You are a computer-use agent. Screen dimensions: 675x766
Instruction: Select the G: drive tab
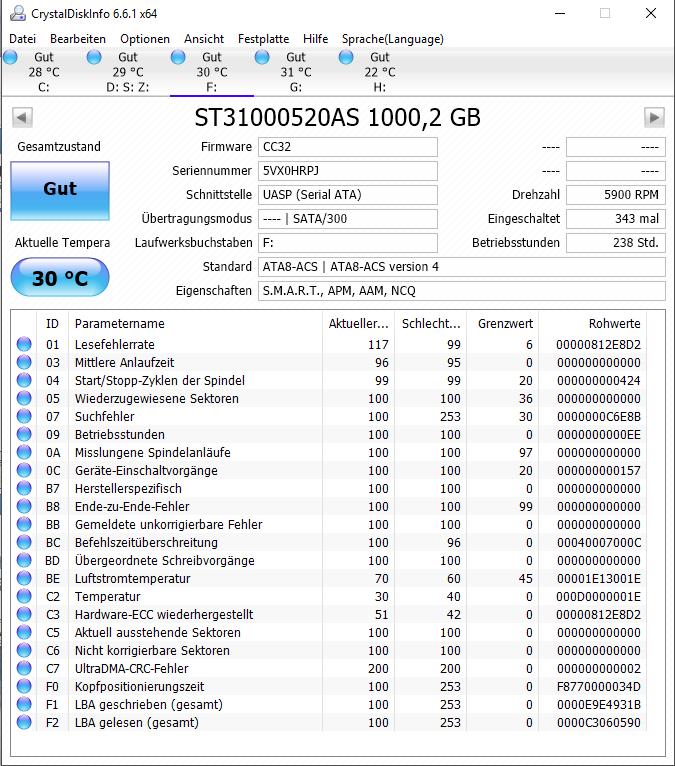[x=295, y=72]
